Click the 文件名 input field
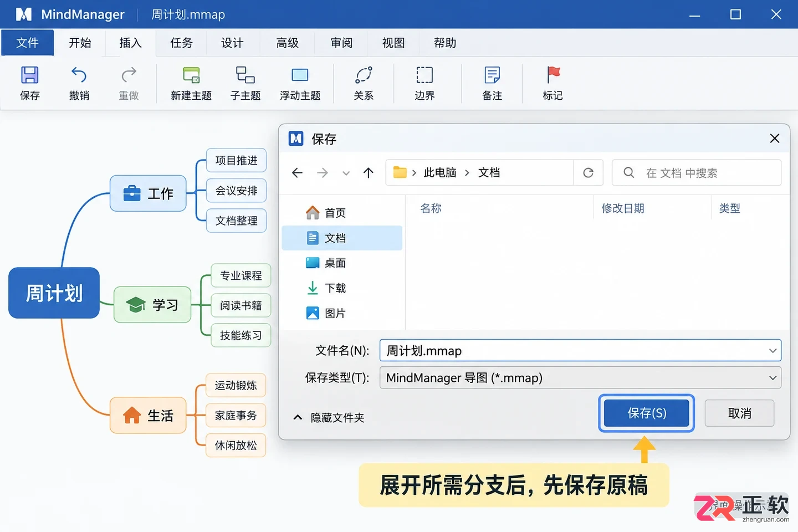Image resolution: width=798 pixels, height=532 pixels. (x=580, y=351)
